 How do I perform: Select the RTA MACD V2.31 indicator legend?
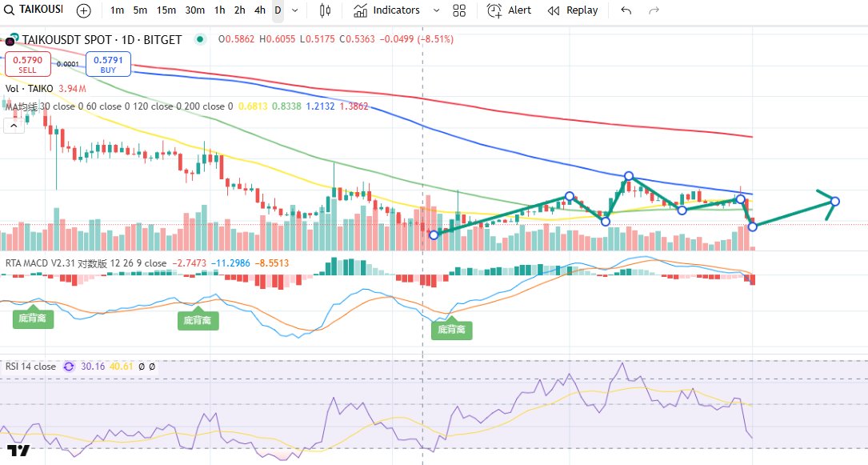[86, 263]
